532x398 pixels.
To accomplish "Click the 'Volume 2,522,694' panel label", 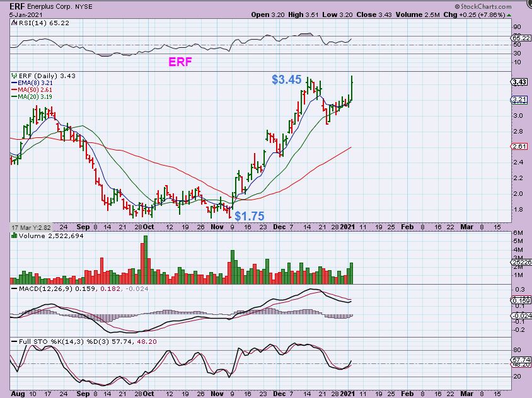I will (x=51, y=236).
